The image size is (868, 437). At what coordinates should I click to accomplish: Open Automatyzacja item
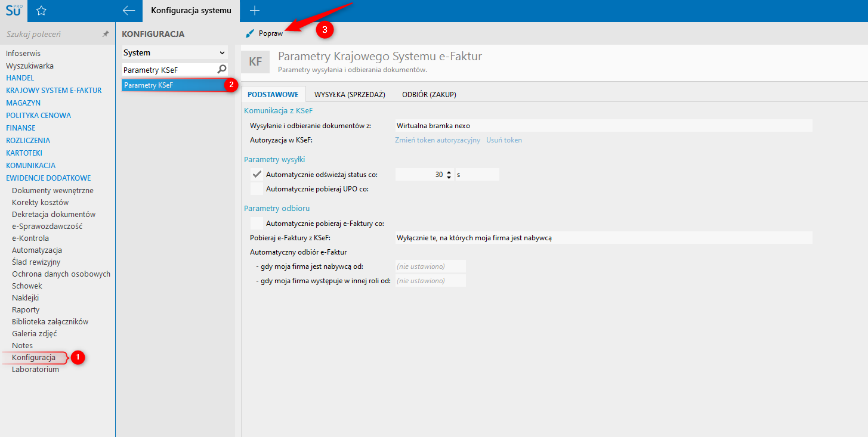pyautogui.click(x=37, y=250)
